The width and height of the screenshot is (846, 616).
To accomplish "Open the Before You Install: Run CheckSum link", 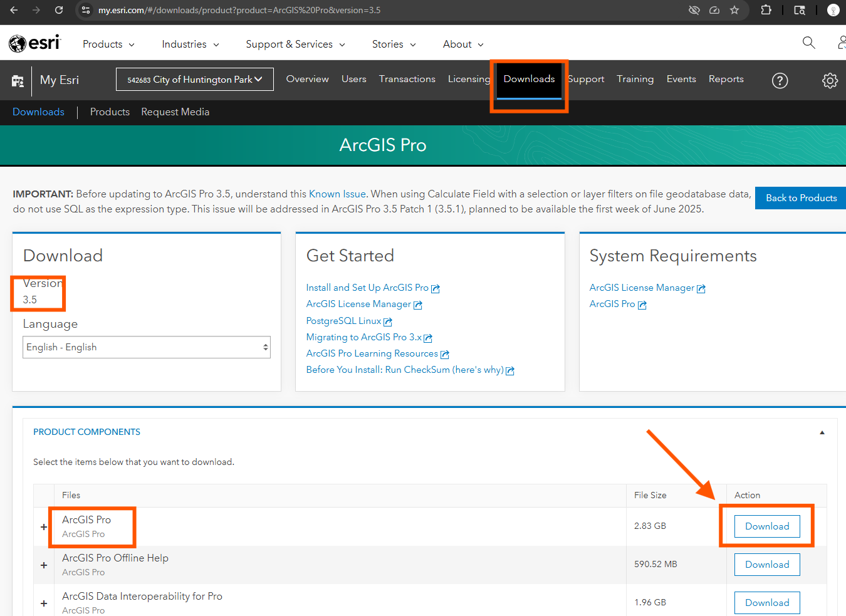I will pyautogui.click(x=405, y=370).
